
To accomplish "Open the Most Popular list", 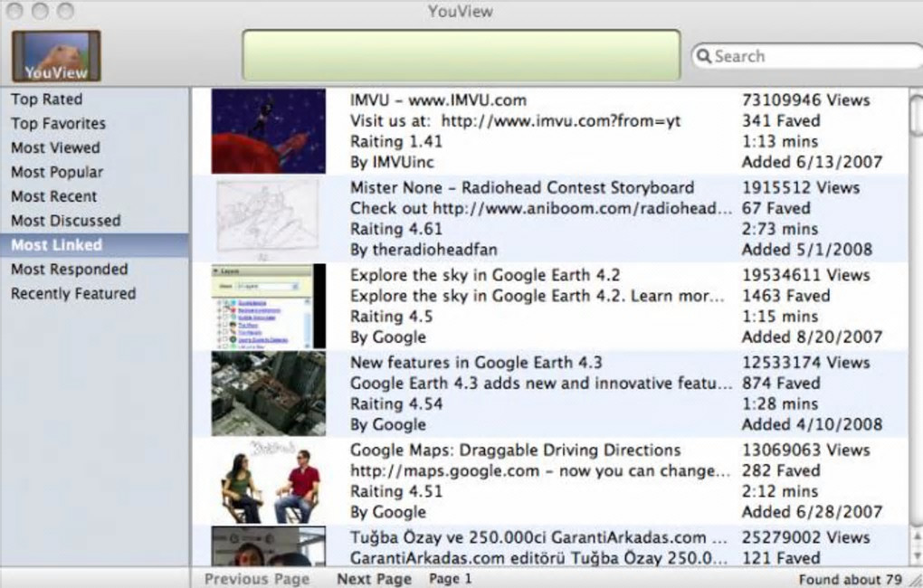I will (57, 173).
